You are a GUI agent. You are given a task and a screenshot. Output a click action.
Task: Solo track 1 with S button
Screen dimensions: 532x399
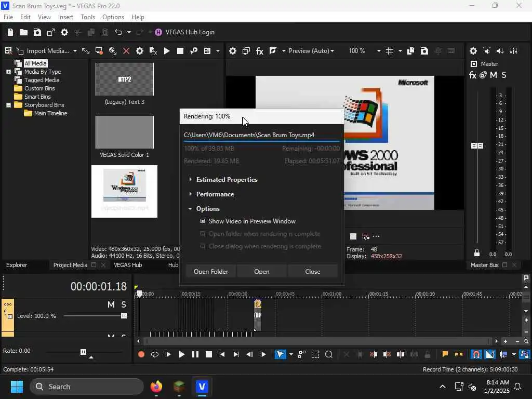pos(124,304)
